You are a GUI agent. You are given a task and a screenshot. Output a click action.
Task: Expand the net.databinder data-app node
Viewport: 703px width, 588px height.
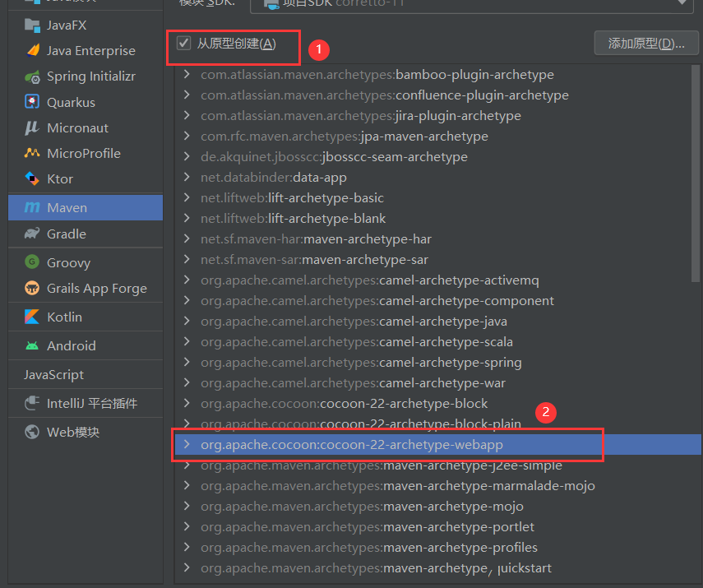tap(187, 177)
